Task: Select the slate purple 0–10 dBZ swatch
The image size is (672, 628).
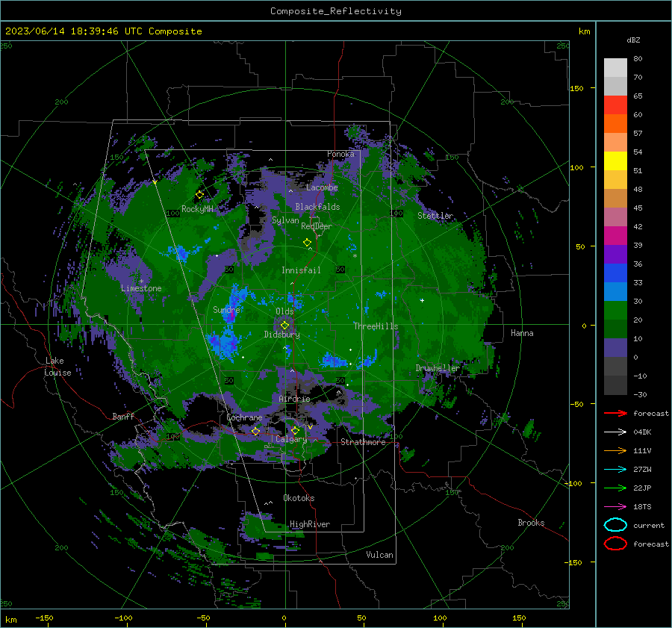Action: pyautogui.click(x=615, y=347)
